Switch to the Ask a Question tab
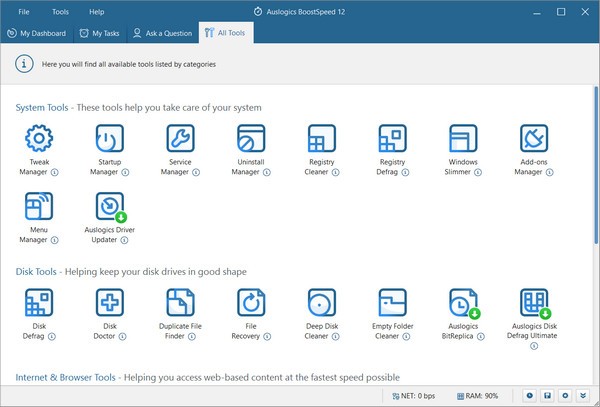Viewport: 600px width, 407px height. pos(162,33)
